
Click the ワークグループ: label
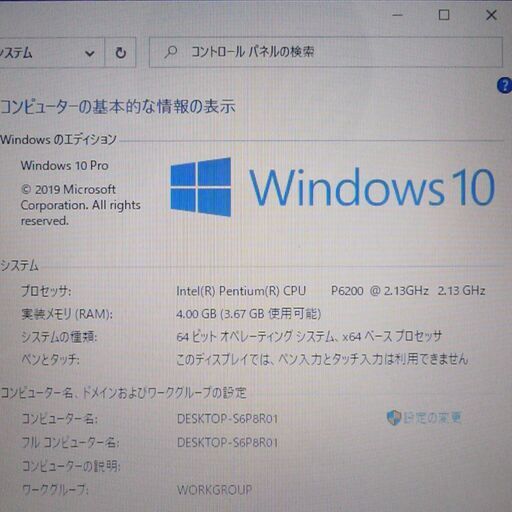click(x=55, y=489)
